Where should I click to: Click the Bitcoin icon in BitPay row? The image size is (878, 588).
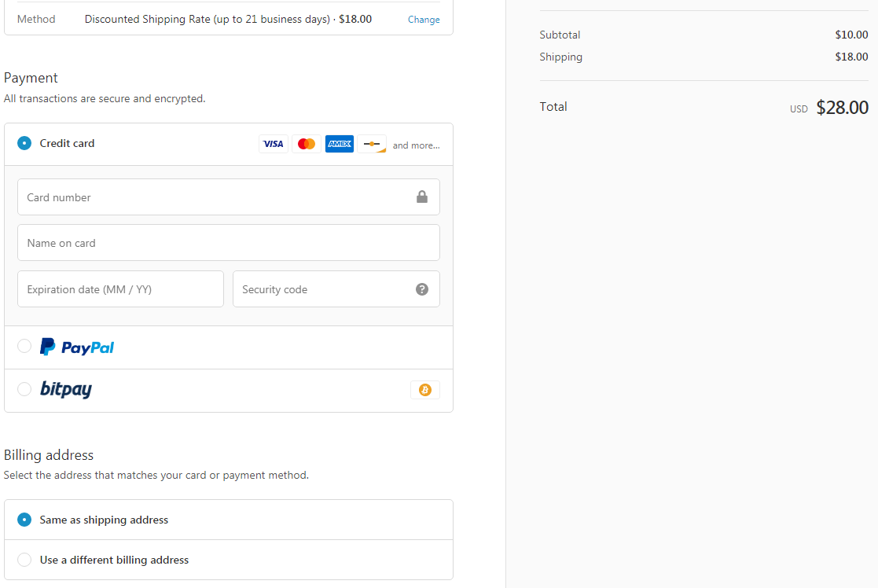[425, 390]
